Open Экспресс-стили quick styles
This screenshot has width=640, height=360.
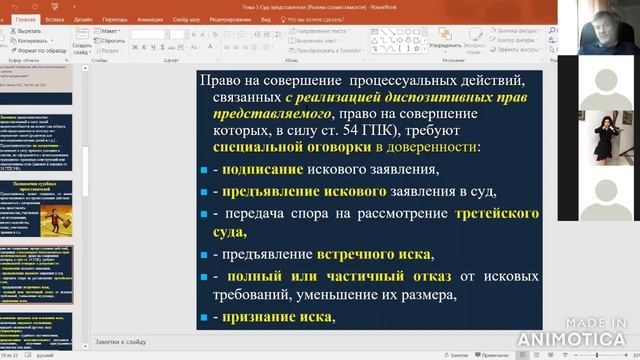(474, 41)
